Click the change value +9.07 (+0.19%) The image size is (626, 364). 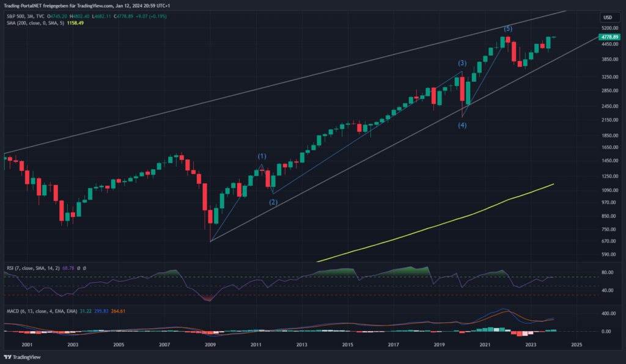(x=152, y=16)
